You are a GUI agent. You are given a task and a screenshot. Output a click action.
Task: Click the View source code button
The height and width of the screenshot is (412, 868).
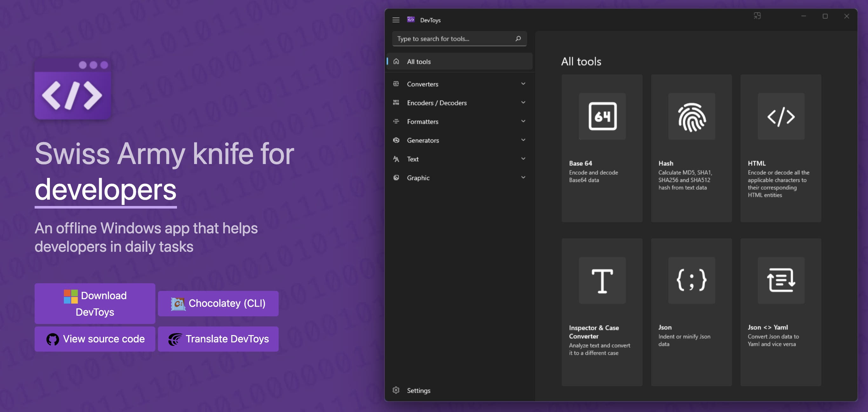point(95,339)
